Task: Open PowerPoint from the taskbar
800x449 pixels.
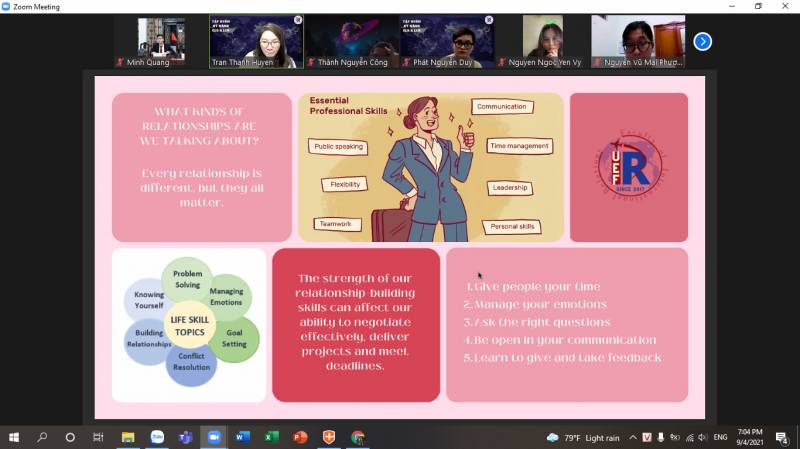Action: point(300,437)
